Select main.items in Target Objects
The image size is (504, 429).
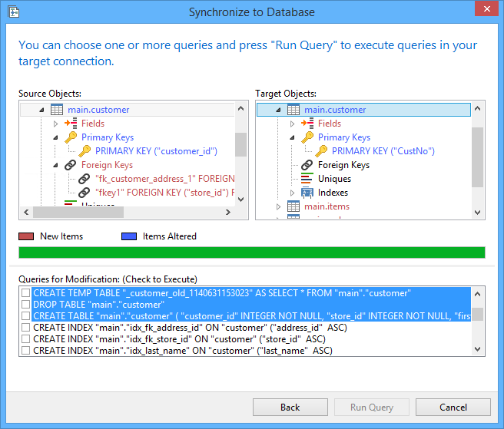click(327, 206)
